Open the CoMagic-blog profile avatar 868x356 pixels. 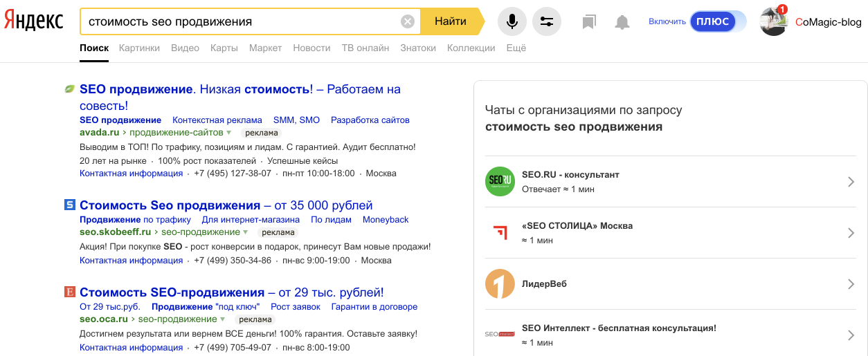[x=774, y=22]
